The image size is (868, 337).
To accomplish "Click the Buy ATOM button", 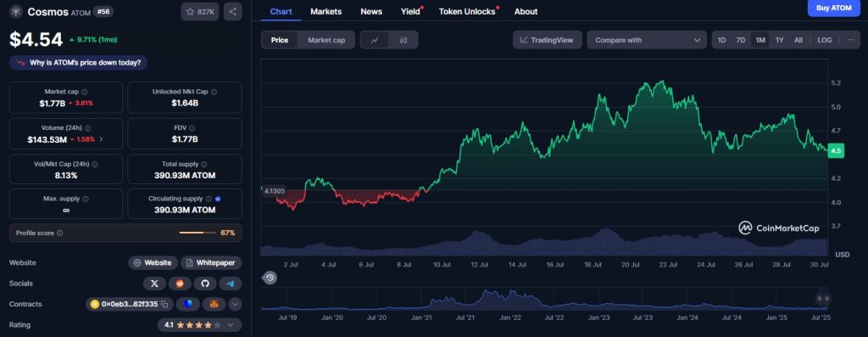I will [x=834, y=8].
